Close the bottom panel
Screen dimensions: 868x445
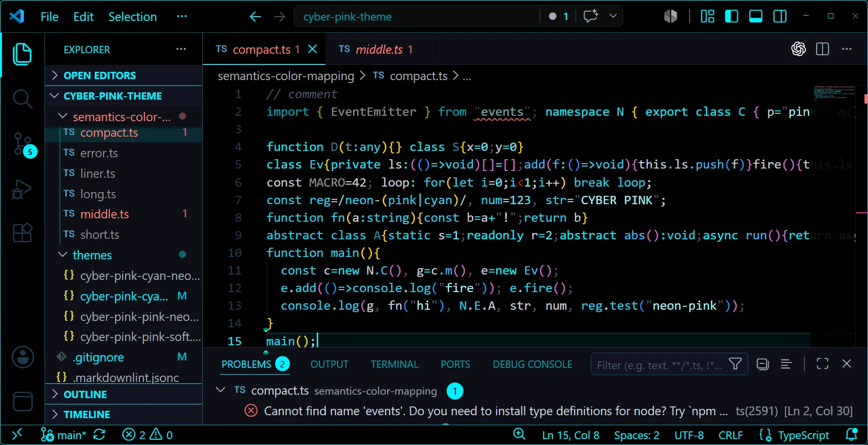coord(847,364)
